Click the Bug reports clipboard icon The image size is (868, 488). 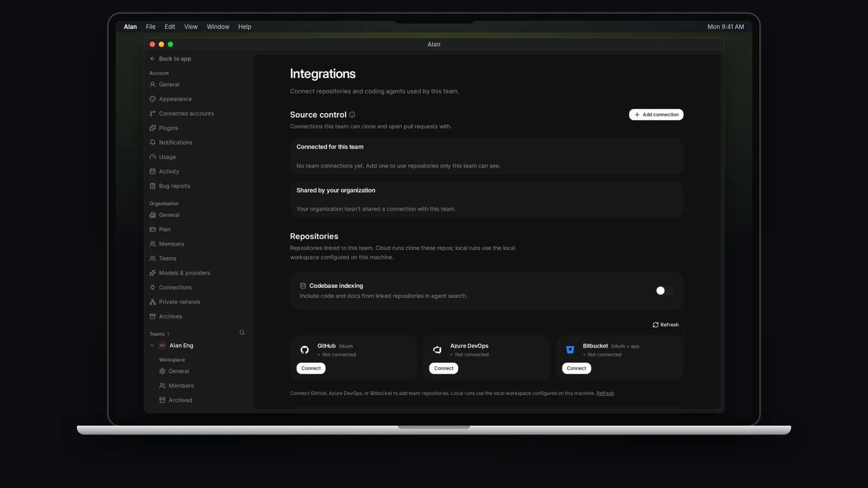coord(152,186)
